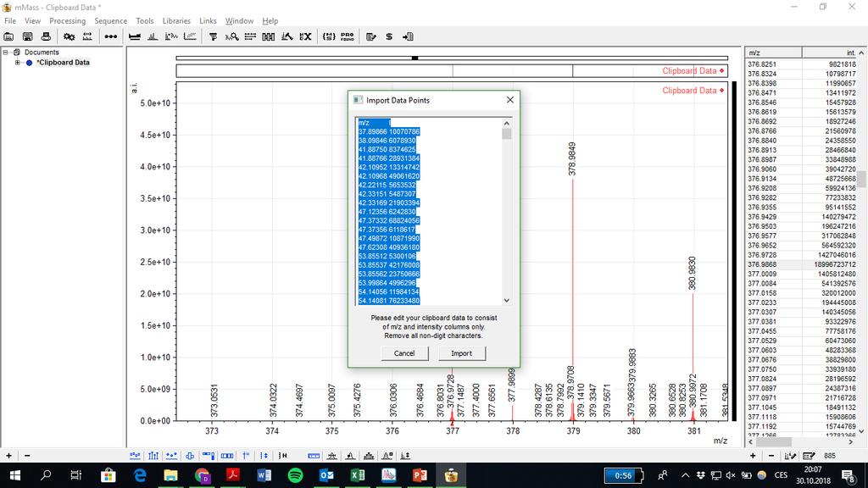Open the Libraries menu

(x=176, y=21)
